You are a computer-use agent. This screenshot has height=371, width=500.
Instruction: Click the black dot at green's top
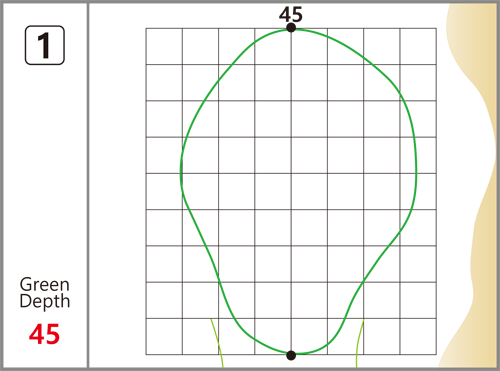coord(291,28)
